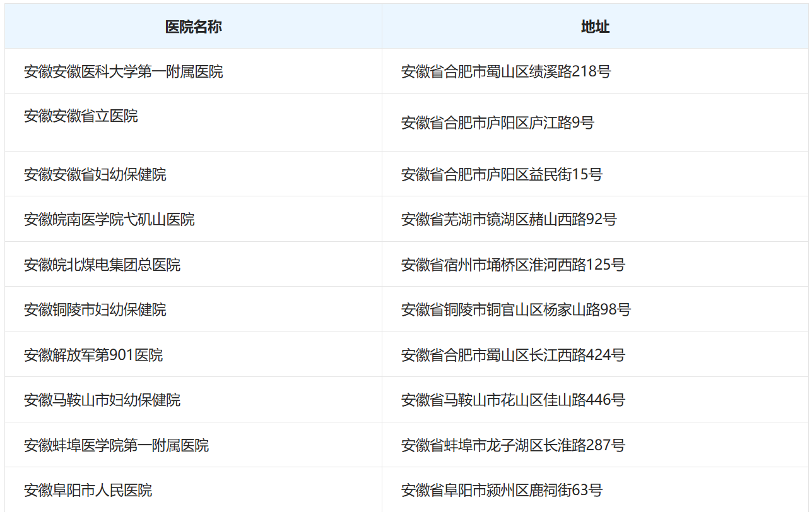The width and height of the screenshot is (812, 514).
Task: Select address 安徽省阜阳市颍州区鹿祠街63号
Action: [x=502, y=490]
